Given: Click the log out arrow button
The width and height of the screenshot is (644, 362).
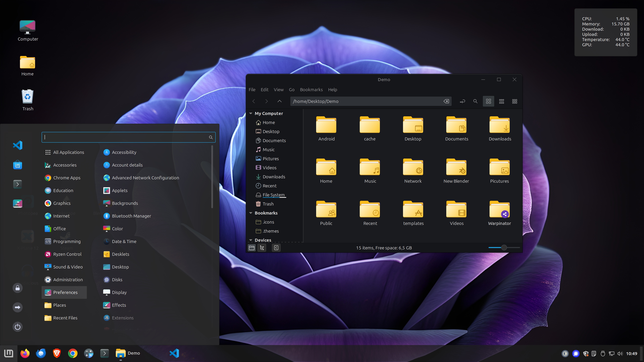Looking at the screenshot, I should click(17, 307).
